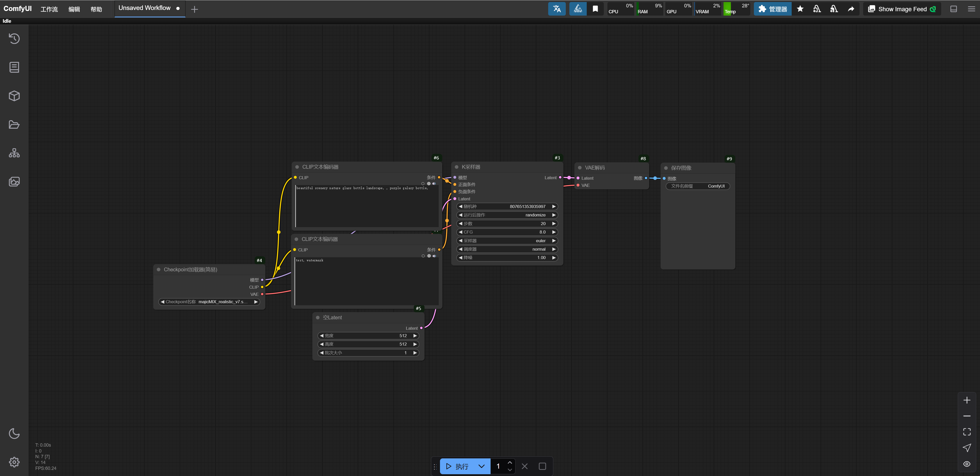The width and height of the screenshot is (980, 476).
Task: Click the bookmark icon in toolbar
Action: [595, 9]
